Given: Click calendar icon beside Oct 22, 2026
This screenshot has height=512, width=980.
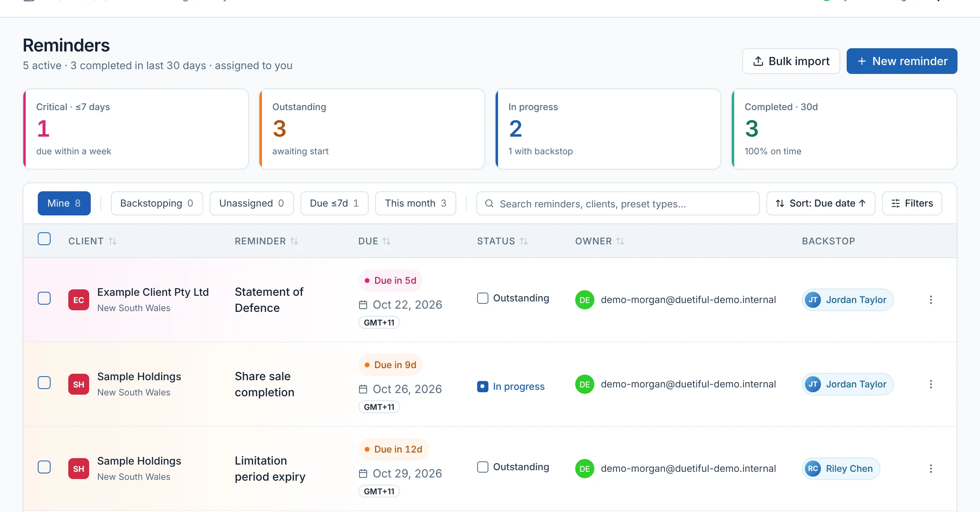Looking at the screenshot, I should coord(363,305).
